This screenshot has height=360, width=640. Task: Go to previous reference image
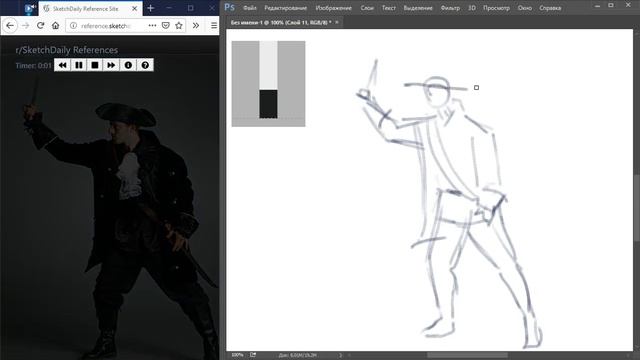tap(62, 65)
